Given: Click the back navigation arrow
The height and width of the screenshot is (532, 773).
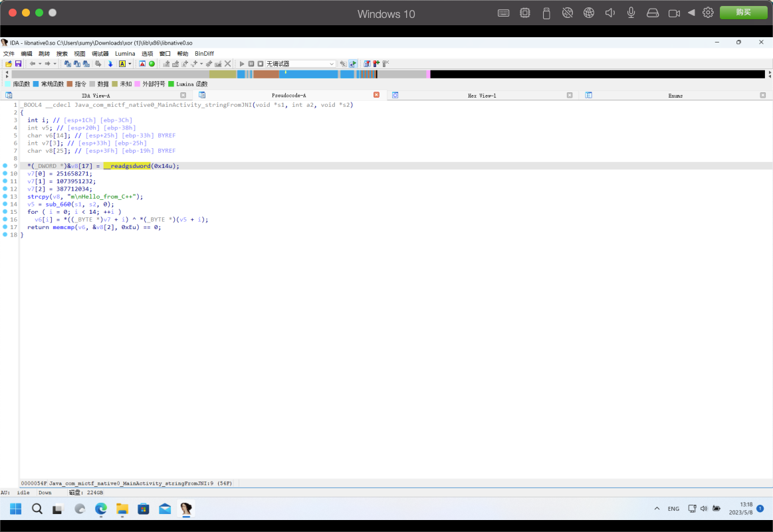Looking at the screenshot, I should [32, 64].
